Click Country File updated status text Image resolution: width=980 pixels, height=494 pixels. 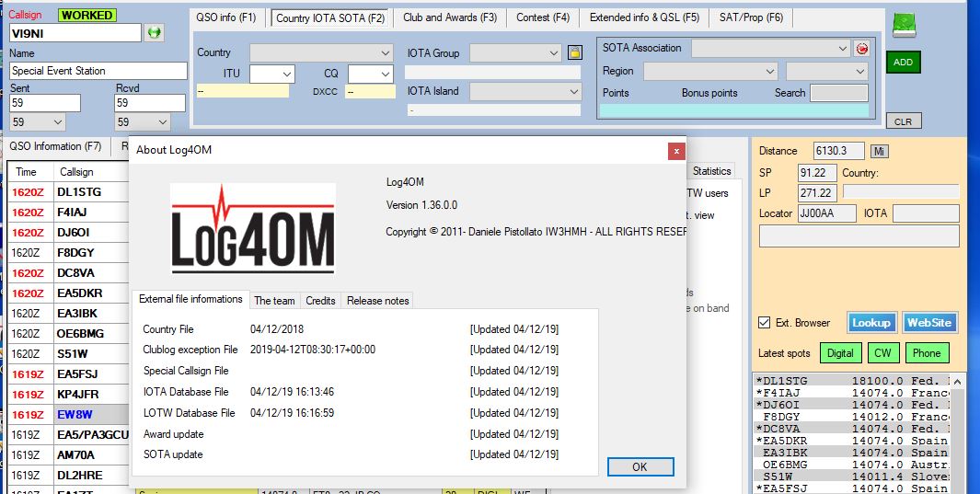514,329
